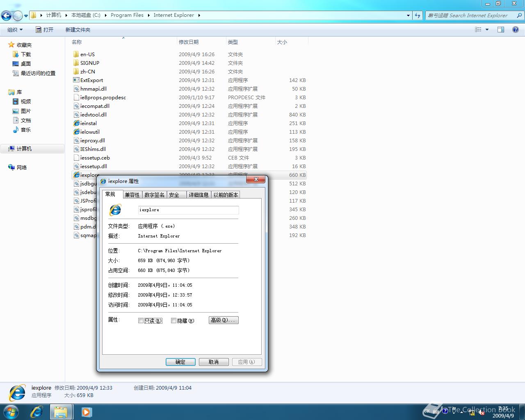Select 桌面 in the navigation pane
The width and height of the screenshot is (525, 420).
pos(26,64)
